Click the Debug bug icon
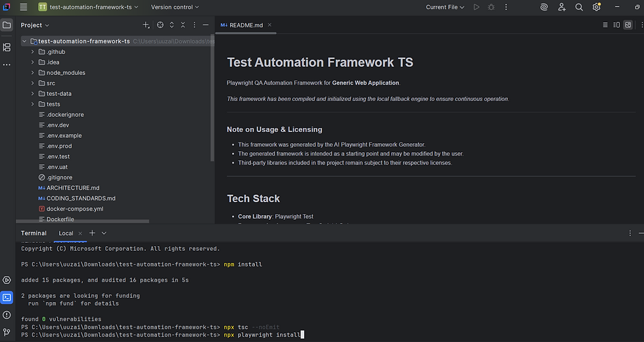This screenshot has width=644, height=342. pos(492,7)
